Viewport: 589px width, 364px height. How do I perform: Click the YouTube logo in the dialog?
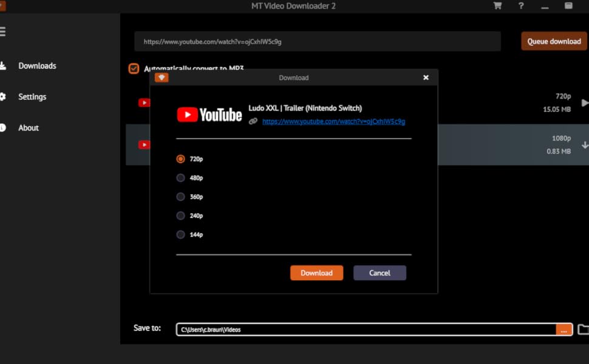pos(209,114)
